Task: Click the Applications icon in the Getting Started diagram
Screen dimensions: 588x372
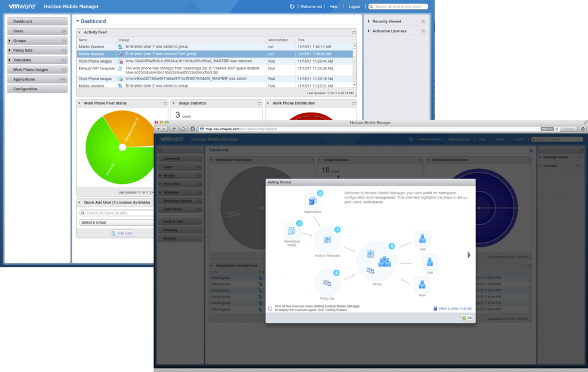Action: click(312, 201)
